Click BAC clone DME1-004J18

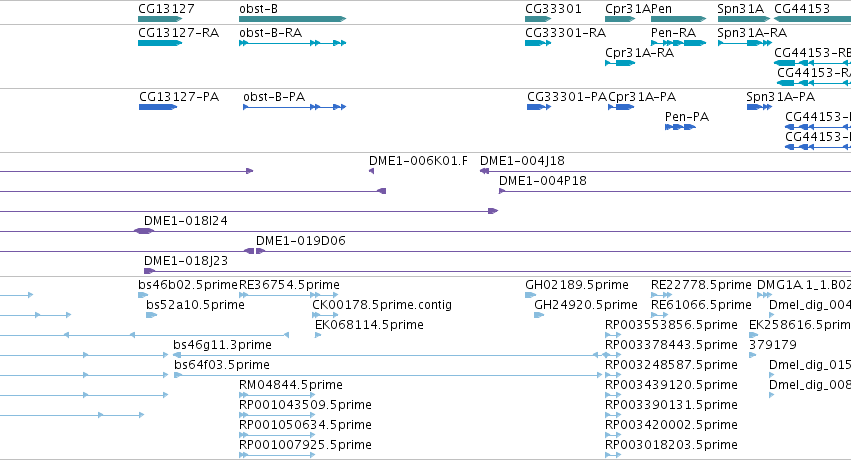pos(522,161)
